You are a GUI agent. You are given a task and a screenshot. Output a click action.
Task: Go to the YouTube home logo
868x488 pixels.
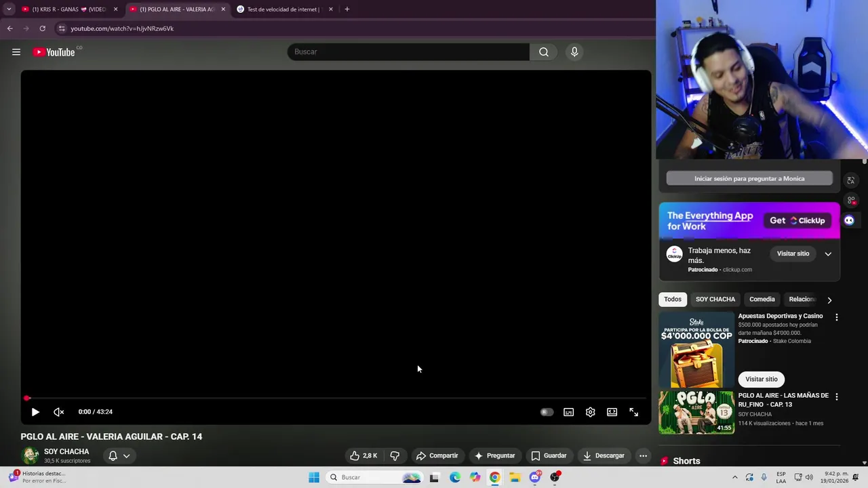[x=54, y=52]
